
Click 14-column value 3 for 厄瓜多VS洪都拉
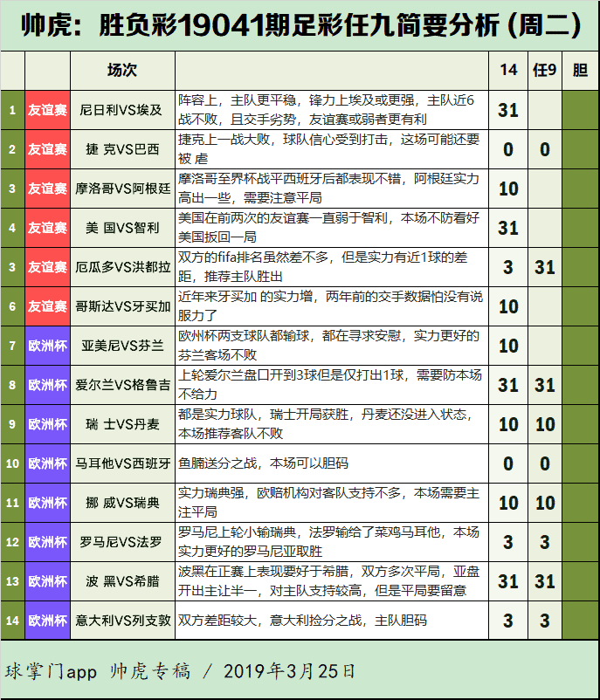(508, 267)
